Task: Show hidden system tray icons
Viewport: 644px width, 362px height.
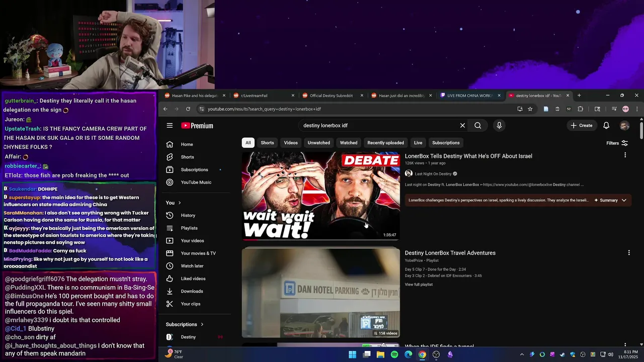Action: point(522,354)
